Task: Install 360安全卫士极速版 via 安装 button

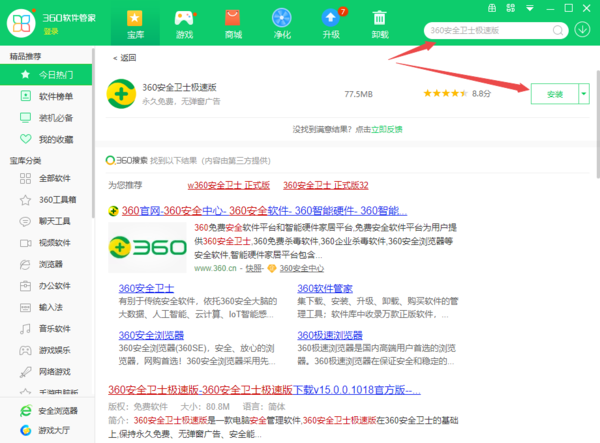Action: coord(554,93)
